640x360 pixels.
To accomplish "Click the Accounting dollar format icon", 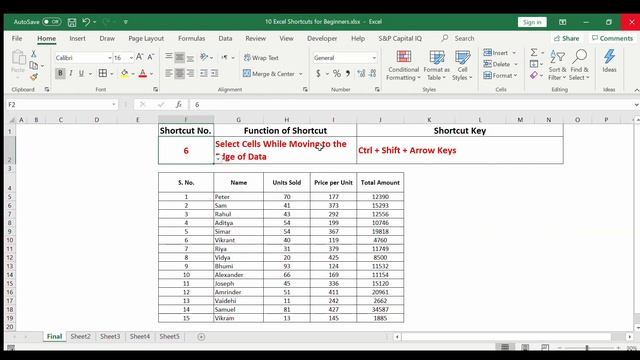I will (x=318, y=74).
